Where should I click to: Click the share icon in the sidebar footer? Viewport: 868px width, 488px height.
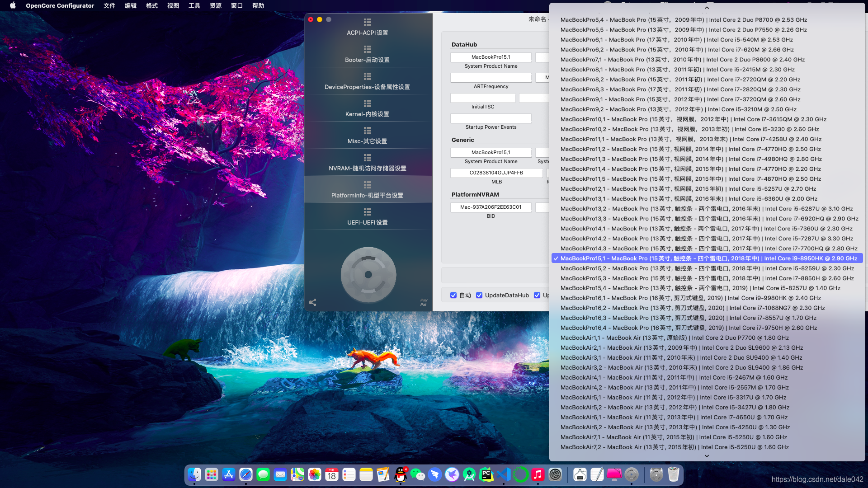point(312,302)
